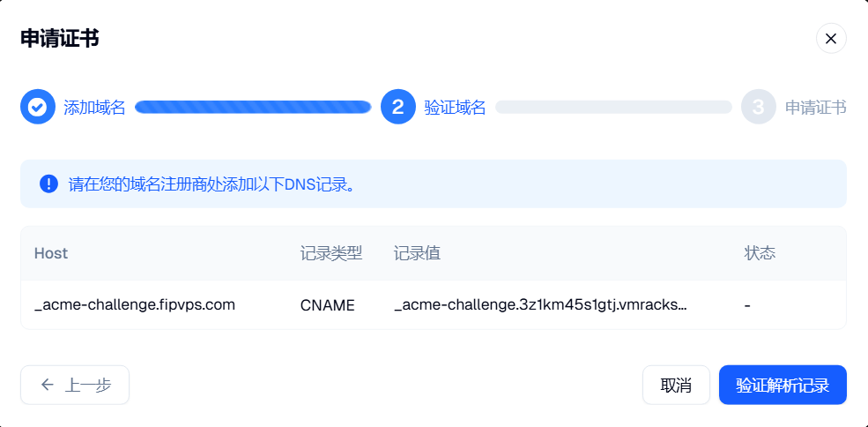Select the 验证域名 step label
The width and height of the screenshot is (868, 427).
tap(455, 107)
